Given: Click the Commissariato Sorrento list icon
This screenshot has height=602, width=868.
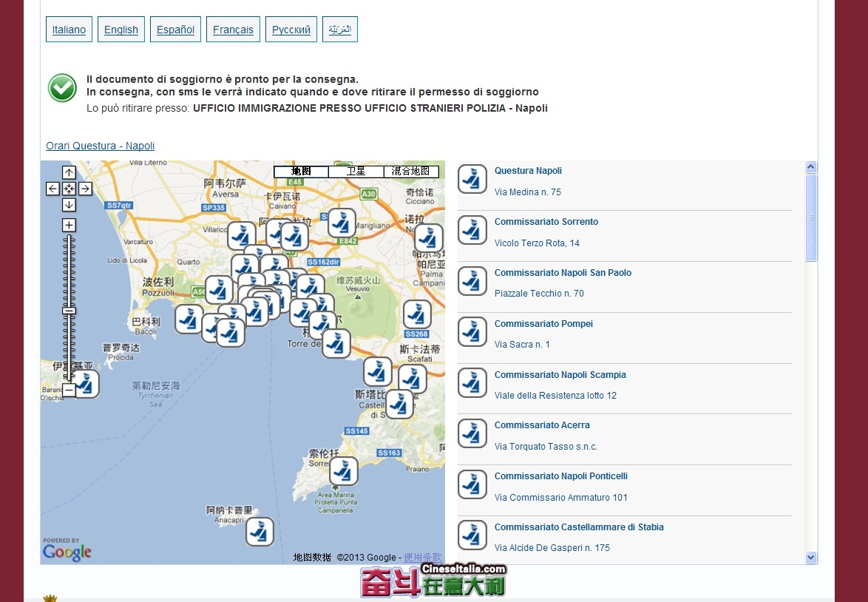Looking at the screenshot, I should pyautogui.click(x=472, y=231).
